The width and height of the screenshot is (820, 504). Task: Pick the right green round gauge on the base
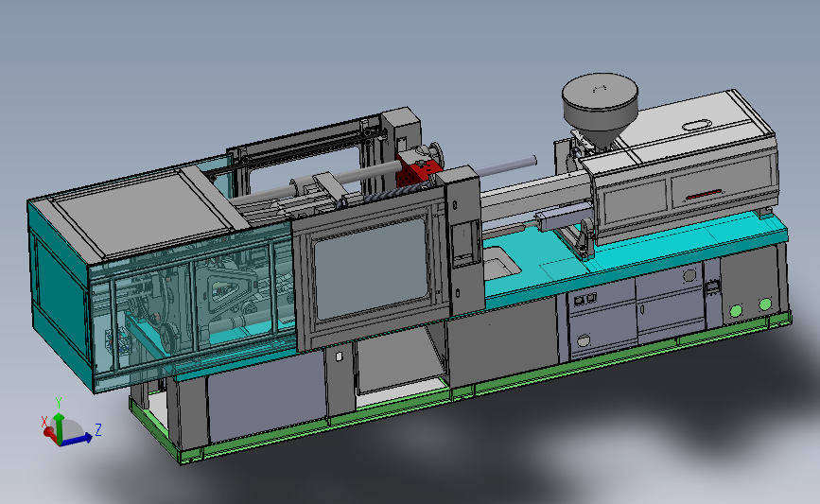point(765,304)
